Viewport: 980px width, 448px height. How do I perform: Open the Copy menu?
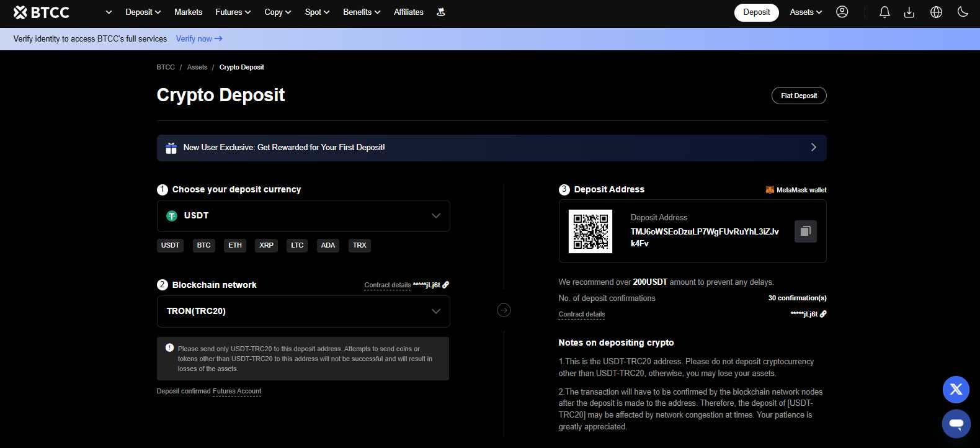(278, 12)
